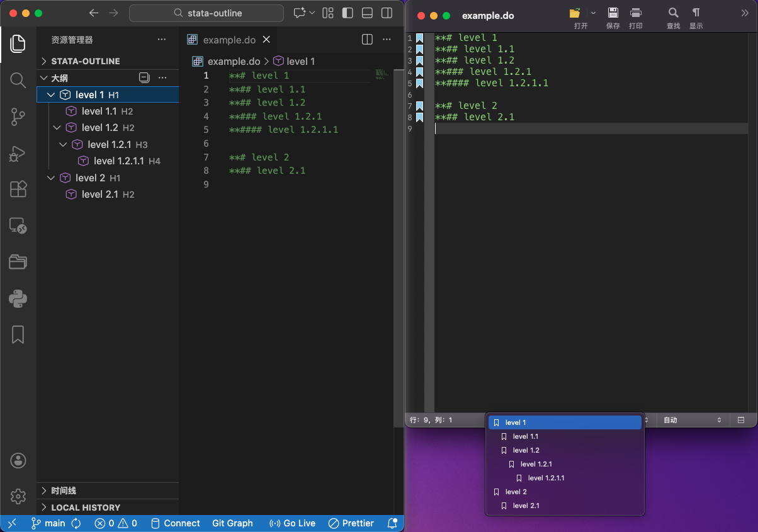Open the Extensions view
Viewport: 758px width, 532px height.
click(18, 189)
